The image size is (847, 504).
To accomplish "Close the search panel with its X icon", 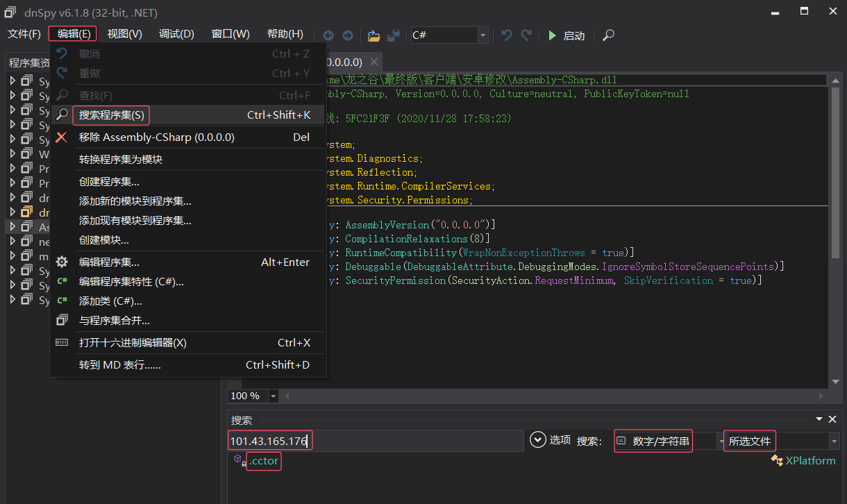I will [832, 419].
